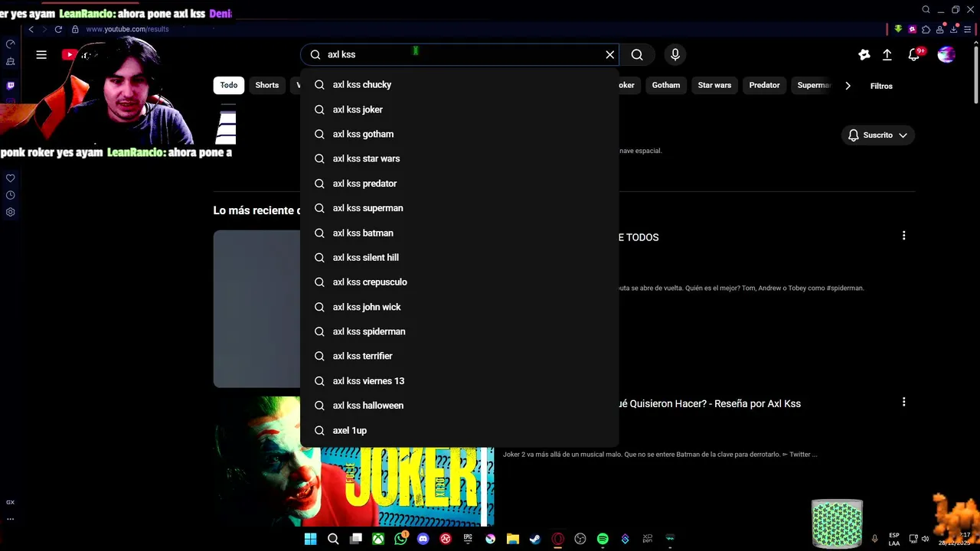Choose suggestion 'axl kss joker'
Viewport: 980px width, 551px height.
coord(459,109)
